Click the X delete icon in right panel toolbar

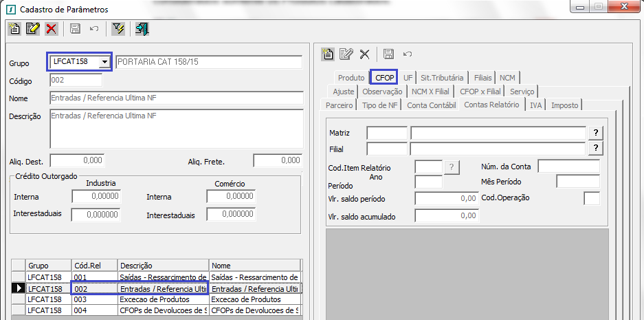tap(364, 54)
